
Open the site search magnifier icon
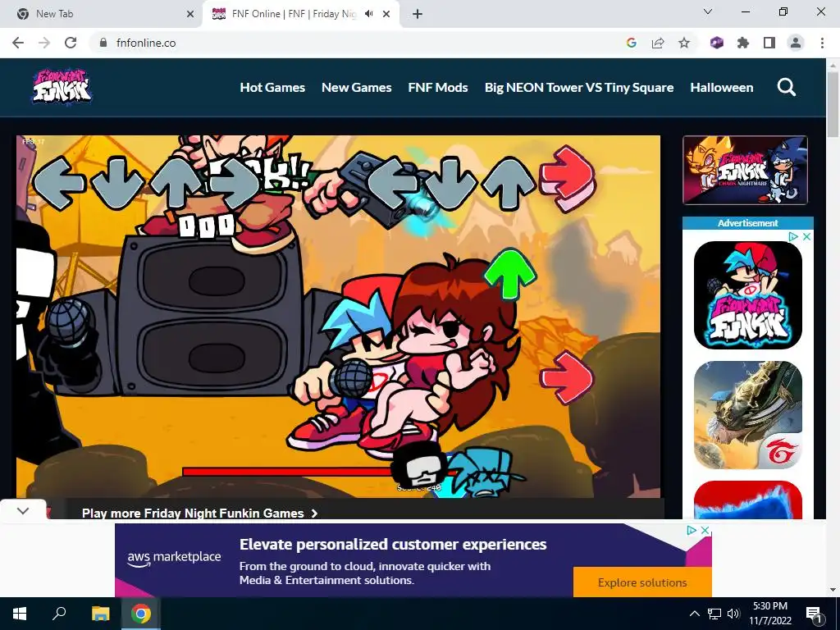(x=787, y=87)
